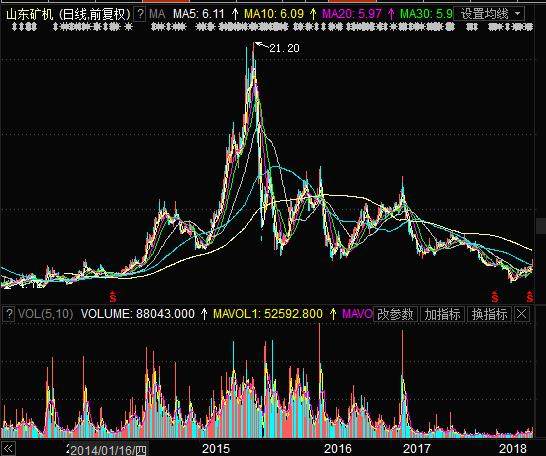Screen dimensions: 546x456
Task: Close the volume indicator panel
Action: point(522,314)
